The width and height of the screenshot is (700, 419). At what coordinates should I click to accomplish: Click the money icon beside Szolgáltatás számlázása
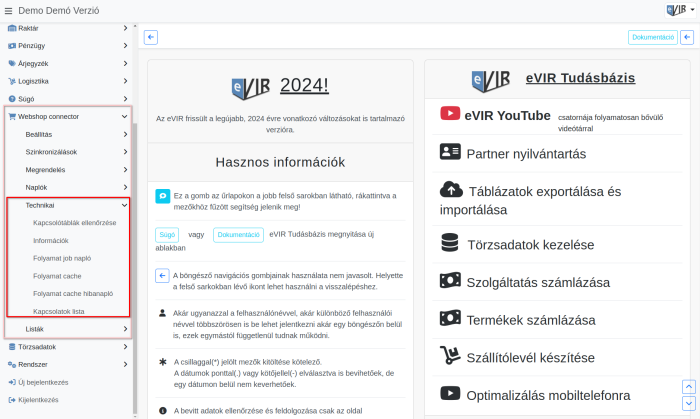coord(450,281)
